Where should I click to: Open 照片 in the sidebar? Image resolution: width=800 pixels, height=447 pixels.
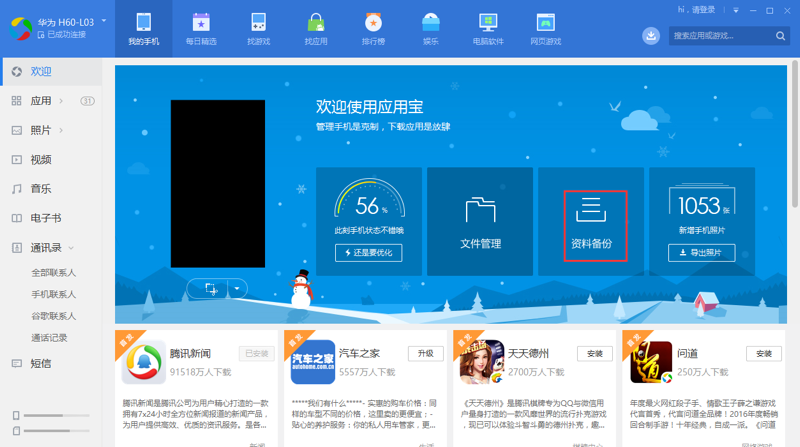(41, 130)
